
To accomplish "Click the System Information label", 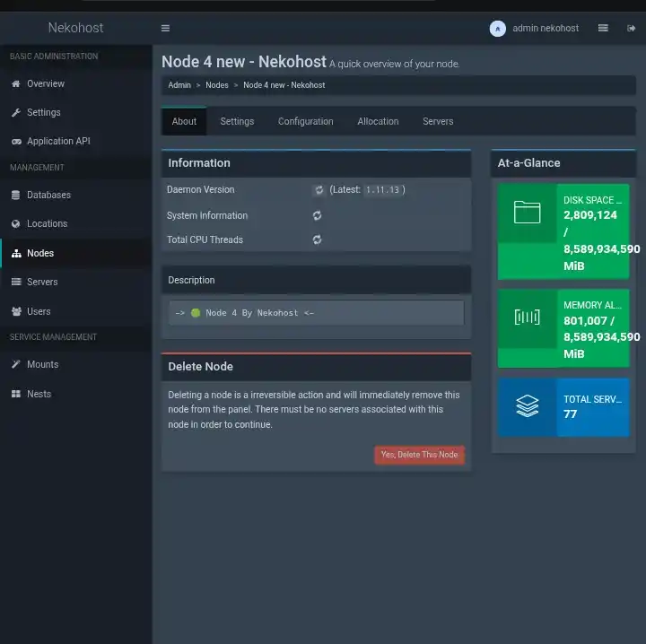I will coord(207,216).
